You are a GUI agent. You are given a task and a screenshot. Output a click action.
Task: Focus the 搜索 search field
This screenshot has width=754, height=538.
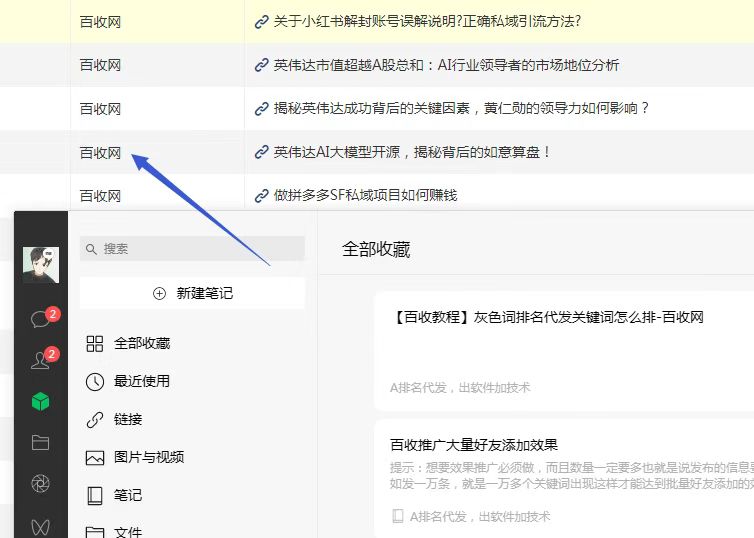point(192,249)
